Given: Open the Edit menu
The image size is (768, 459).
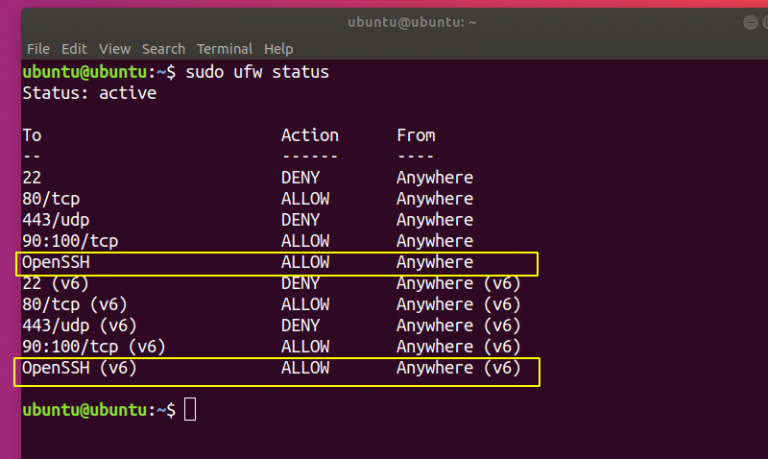Looking at the screenshot, I should coord(74,48).
